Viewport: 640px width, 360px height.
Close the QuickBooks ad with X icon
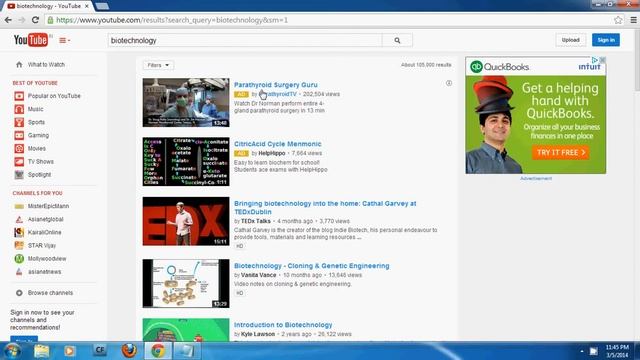click(602, 60)
